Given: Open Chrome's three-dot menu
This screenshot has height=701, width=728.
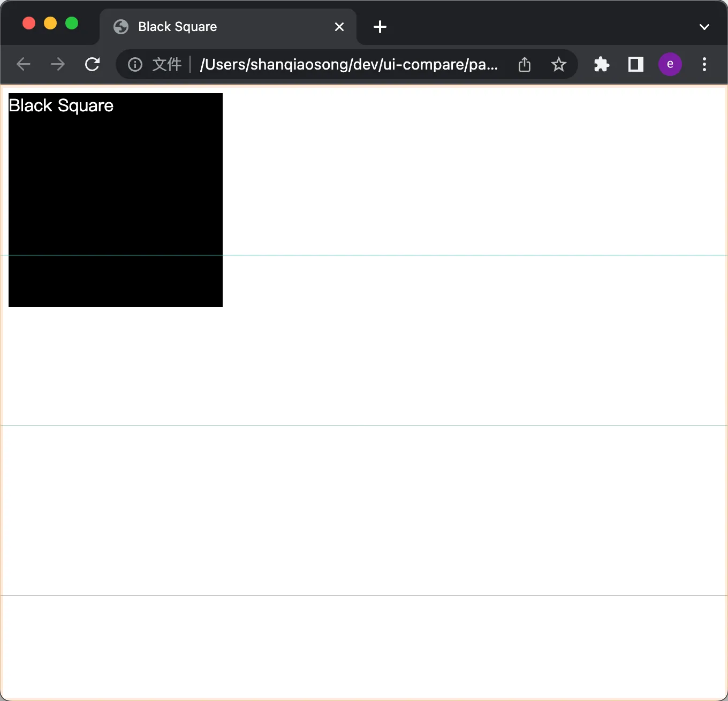Looking at the screenshot, I should (x=704, y=65).
